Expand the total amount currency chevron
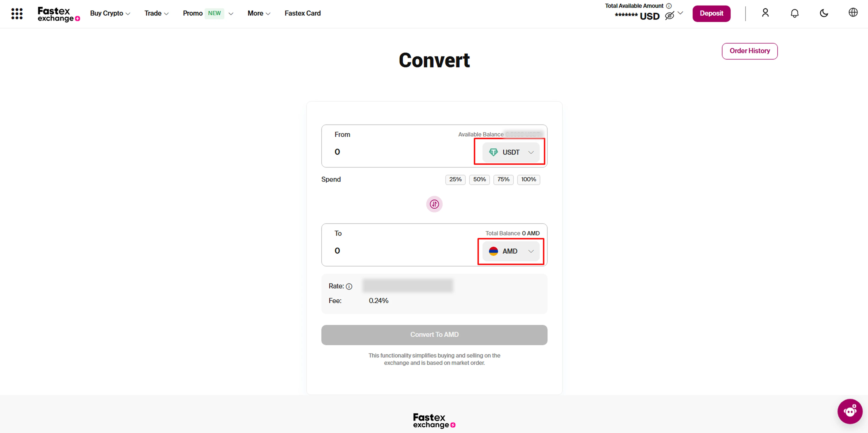Image resolution: width=868 pixels, height=433 pixels. click(680, 13)
